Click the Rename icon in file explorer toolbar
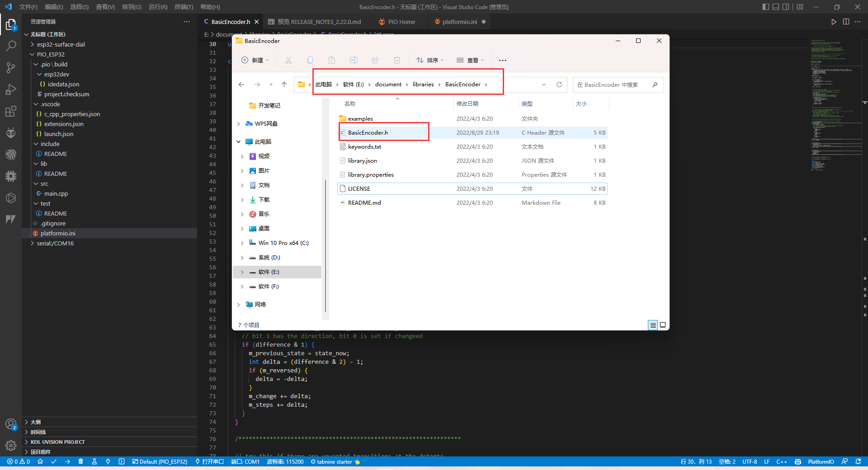Viewport: 868px width, 470px height. [x=354, y=60]
